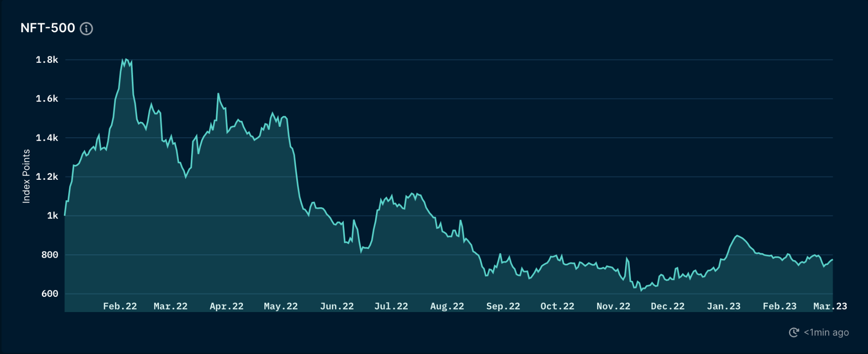
Task: Select the Apr.22 x-axis label
Action: (x=226, y=306)
